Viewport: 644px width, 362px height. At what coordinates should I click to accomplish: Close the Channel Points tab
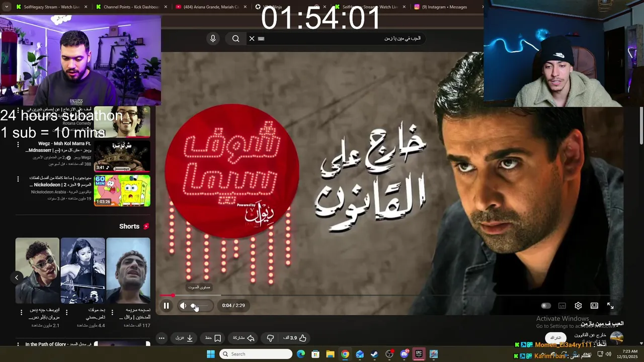pos(166,7)
